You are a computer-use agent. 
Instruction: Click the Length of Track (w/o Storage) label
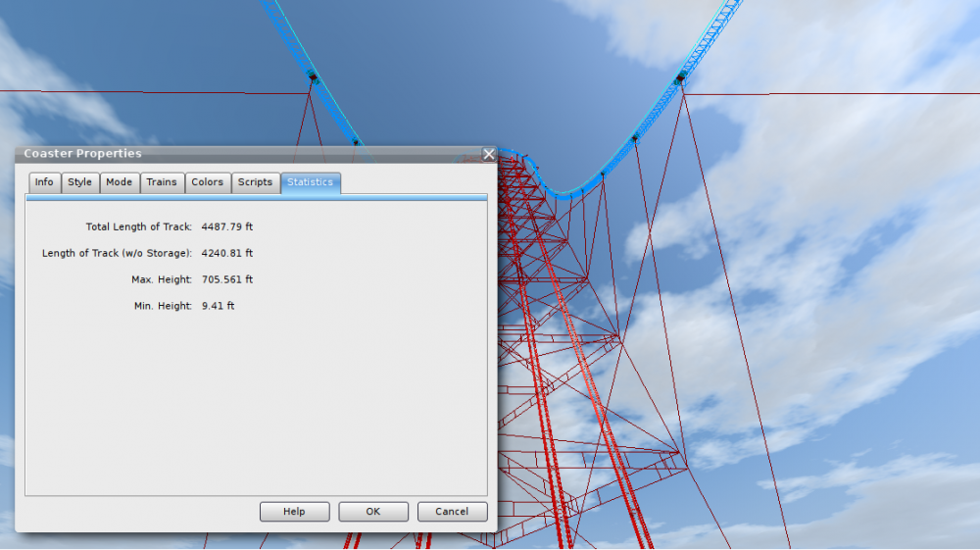tap(117, 254)
